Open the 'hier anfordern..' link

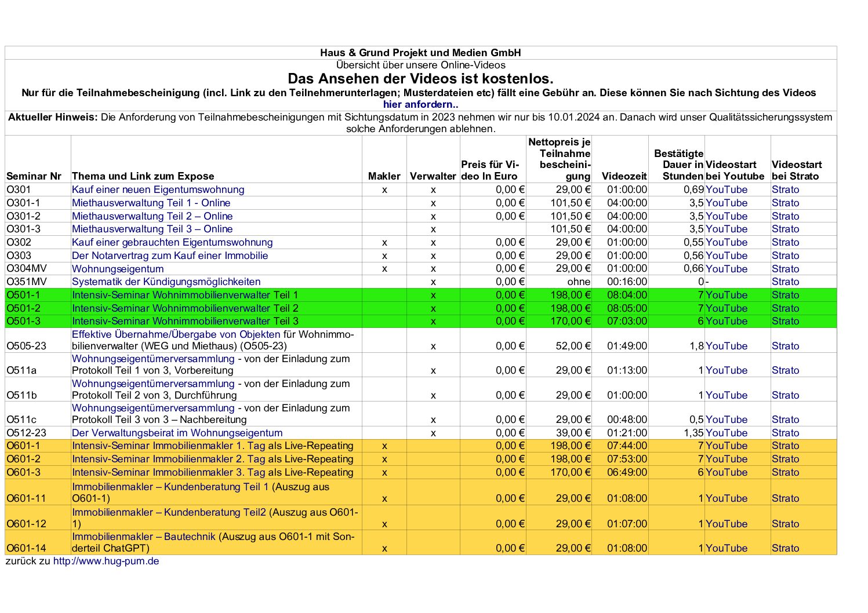[x=420, y=105]
